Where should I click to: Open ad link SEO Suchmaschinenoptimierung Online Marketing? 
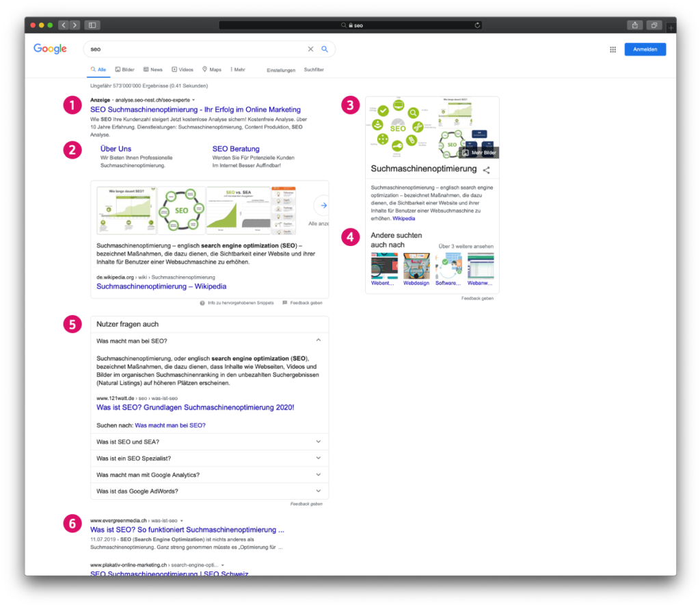pyautogui.click(x=195, y=110)
